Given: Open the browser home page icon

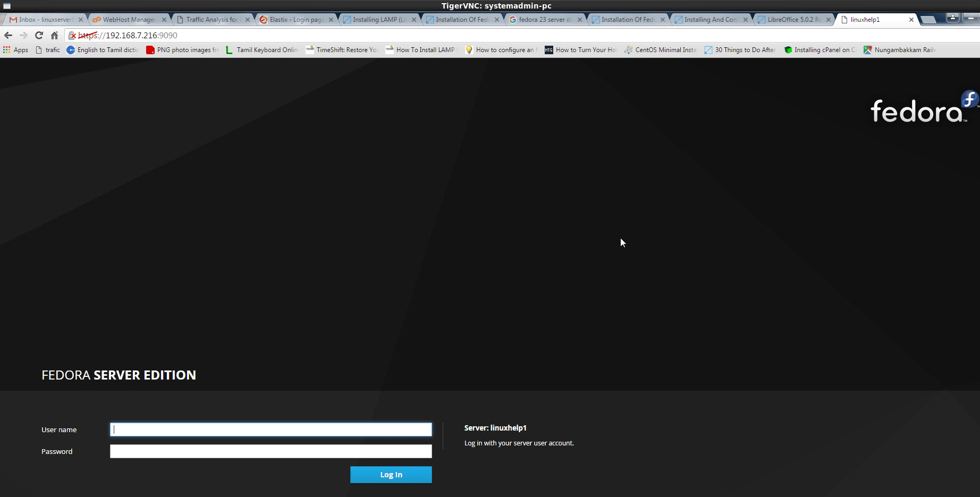Looking at the screenshot, I should click(x=54, y=35).
